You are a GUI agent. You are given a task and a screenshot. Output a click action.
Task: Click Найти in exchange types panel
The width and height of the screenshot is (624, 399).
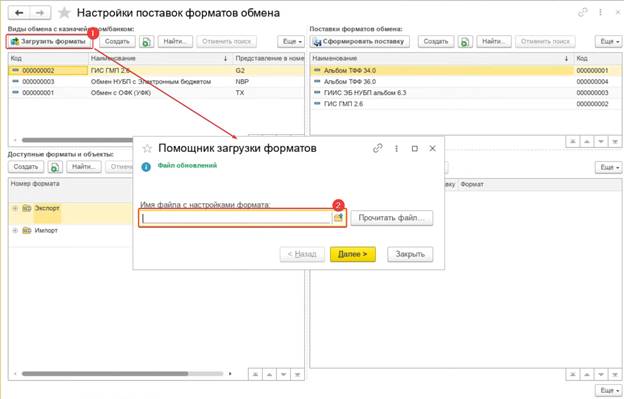coord(175,41)
